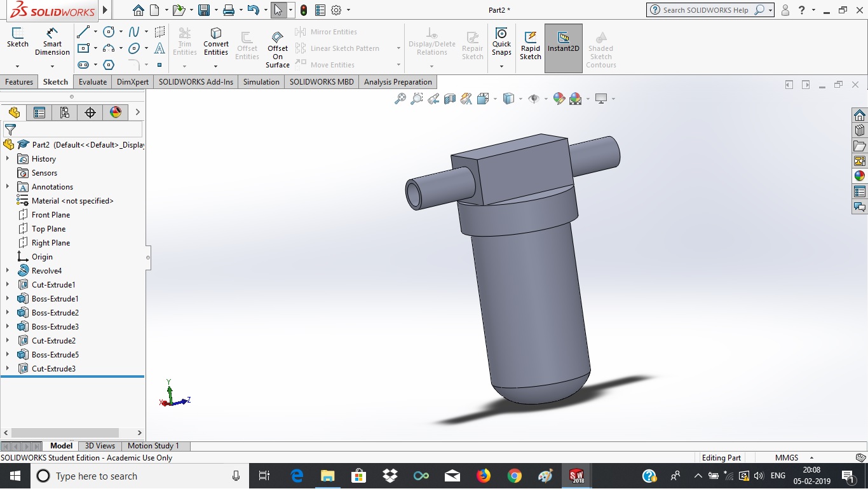Open the DisplayManager appearance tab icon

pos(115,113)
